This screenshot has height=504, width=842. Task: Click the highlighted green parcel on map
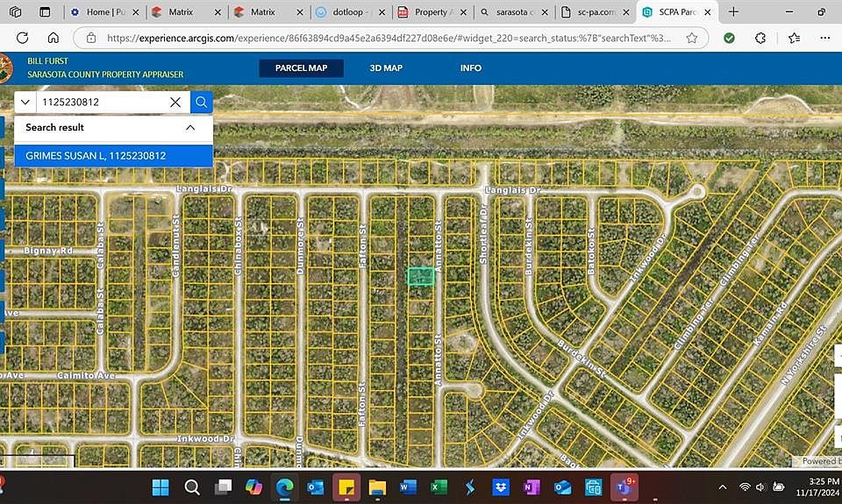pos(421,276)
